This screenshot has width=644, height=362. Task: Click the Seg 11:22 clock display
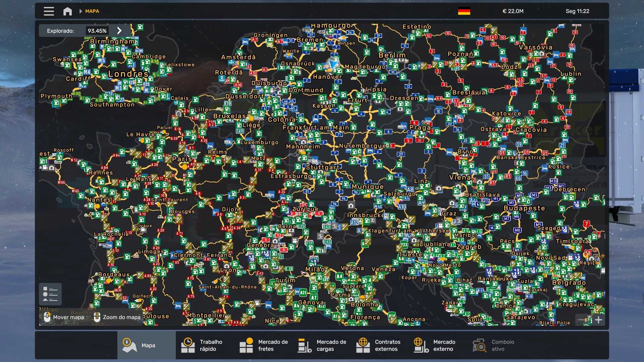[577, 11]
